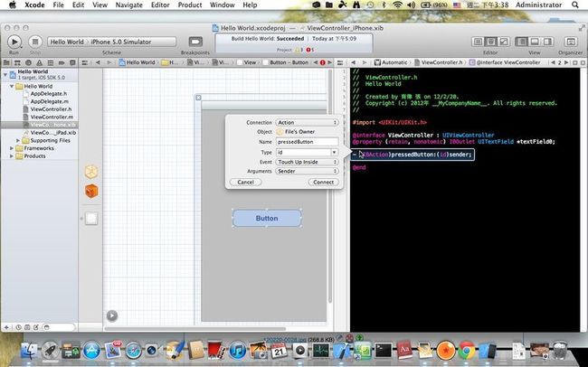Image resolution: width=588 pixels, height=367 pixels.
Task: Open the Window menu
Action: [222, 5]
